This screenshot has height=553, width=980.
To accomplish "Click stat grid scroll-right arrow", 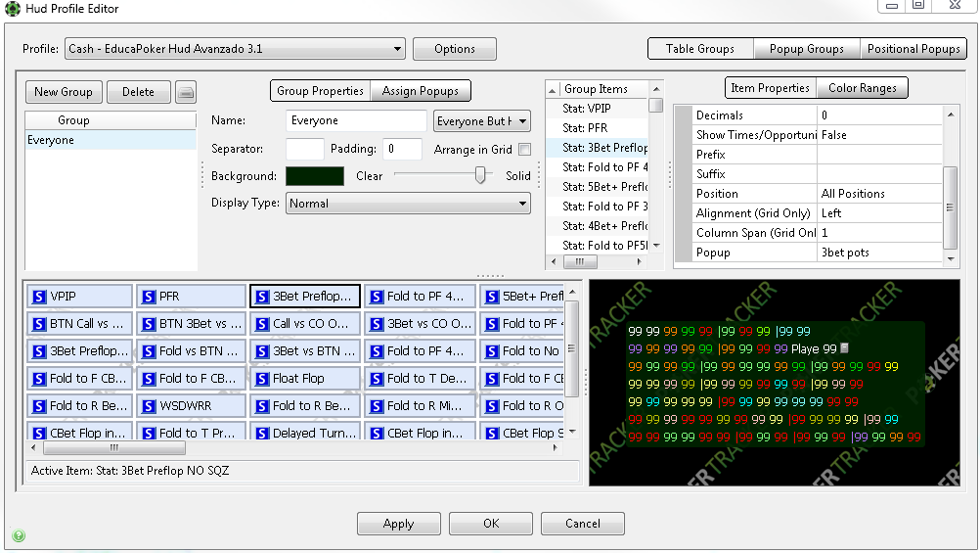I will [x=555, y=448].
